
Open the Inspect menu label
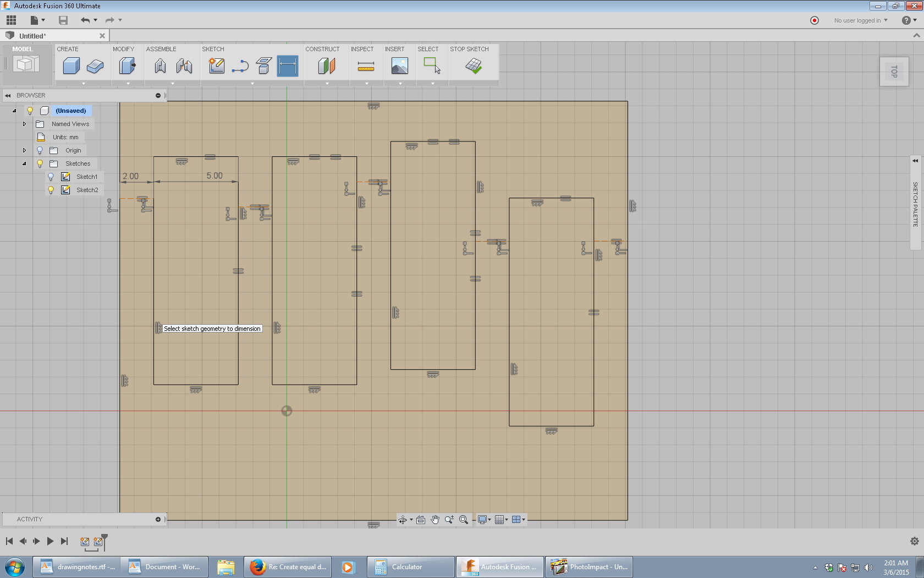[362, 49]
